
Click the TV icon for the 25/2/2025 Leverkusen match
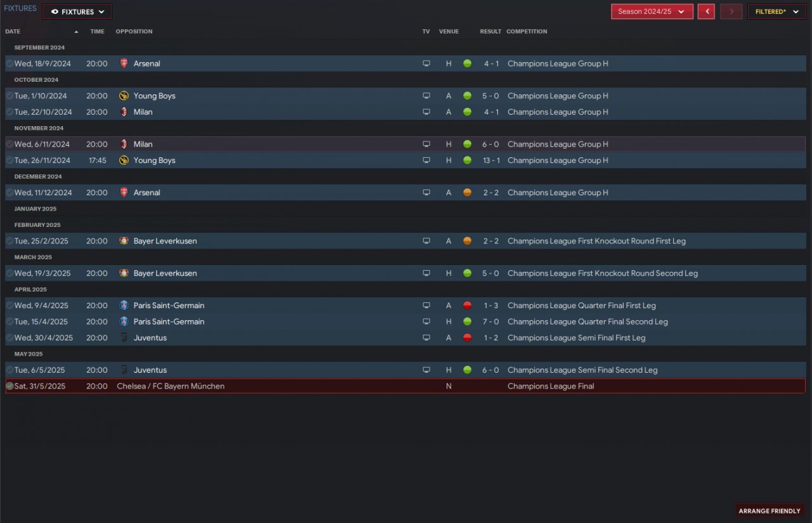pos(426,241)
